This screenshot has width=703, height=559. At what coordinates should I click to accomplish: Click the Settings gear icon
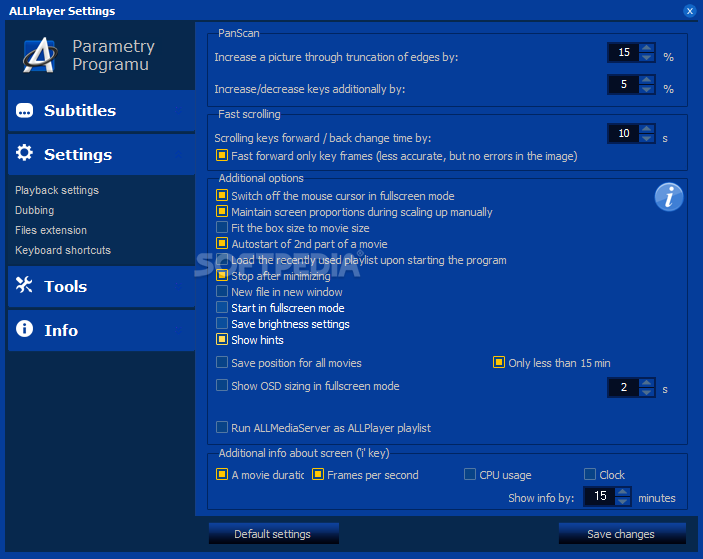click(x=24, y=153)
